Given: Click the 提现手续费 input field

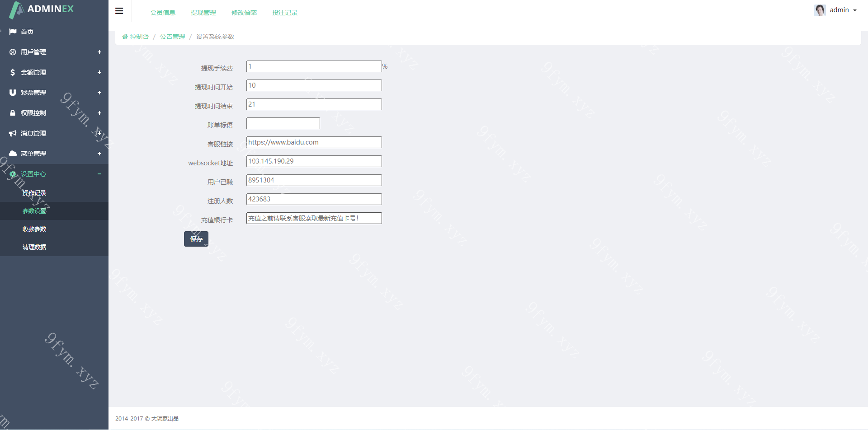Looking at the screenshot, I should coord(314,66).
